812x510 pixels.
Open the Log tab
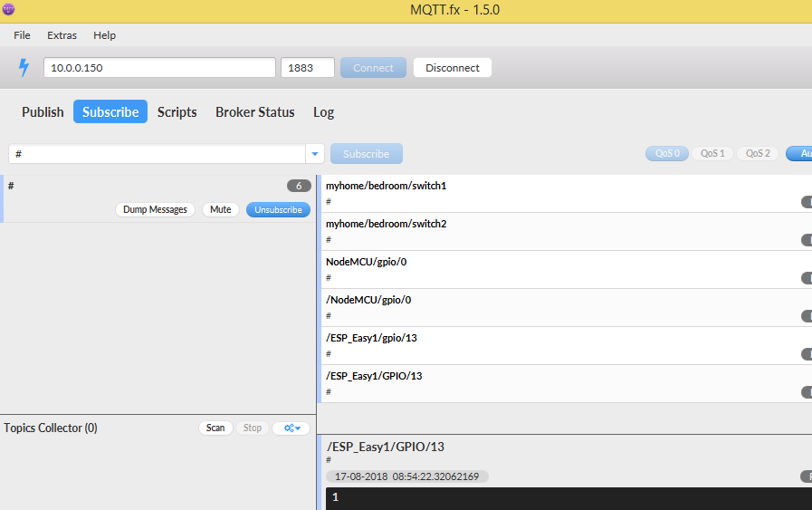tap(323, 112)
